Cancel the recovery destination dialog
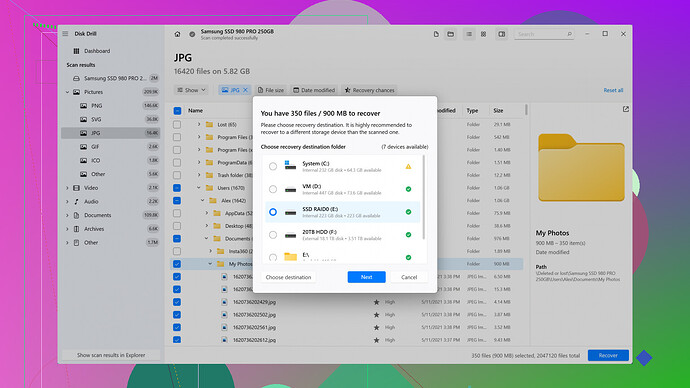Screen dimensions: 690x388 (x=409, y=277)
